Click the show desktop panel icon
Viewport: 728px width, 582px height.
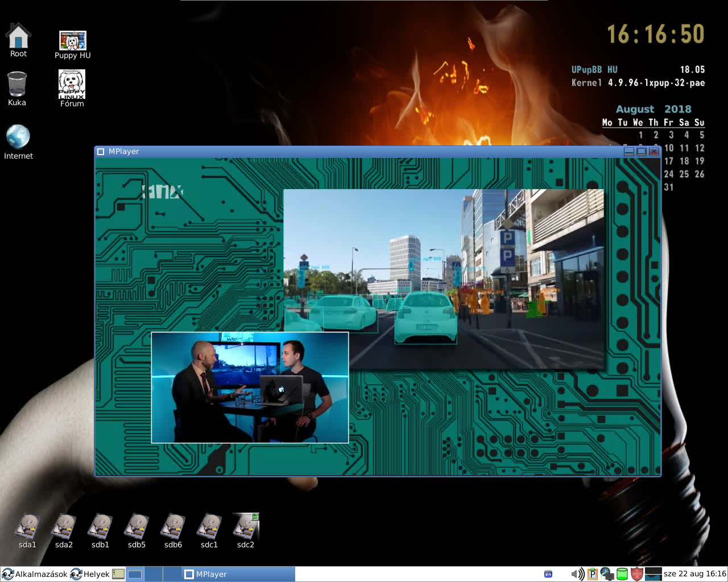pyautogui.click(x=118, y=574)
